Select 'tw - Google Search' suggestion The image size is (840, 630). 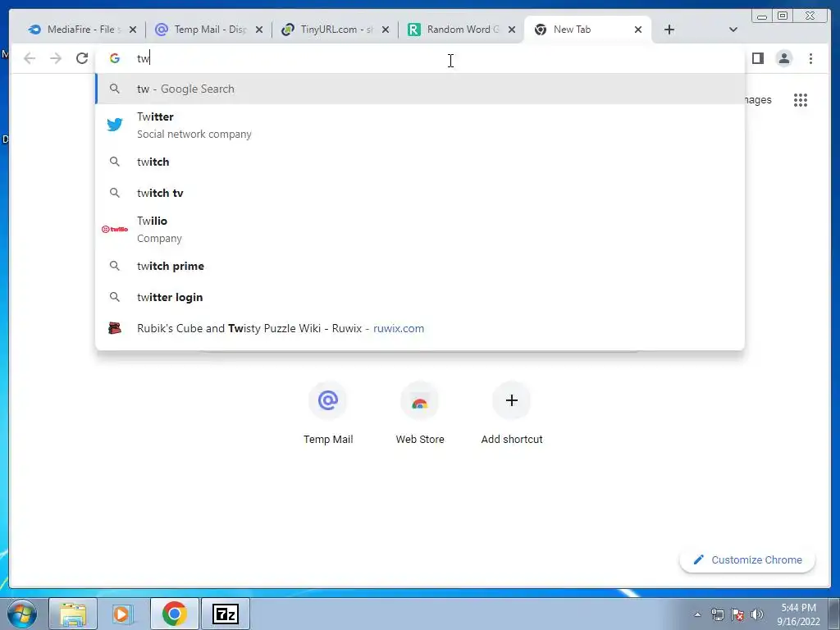point(420,89)
